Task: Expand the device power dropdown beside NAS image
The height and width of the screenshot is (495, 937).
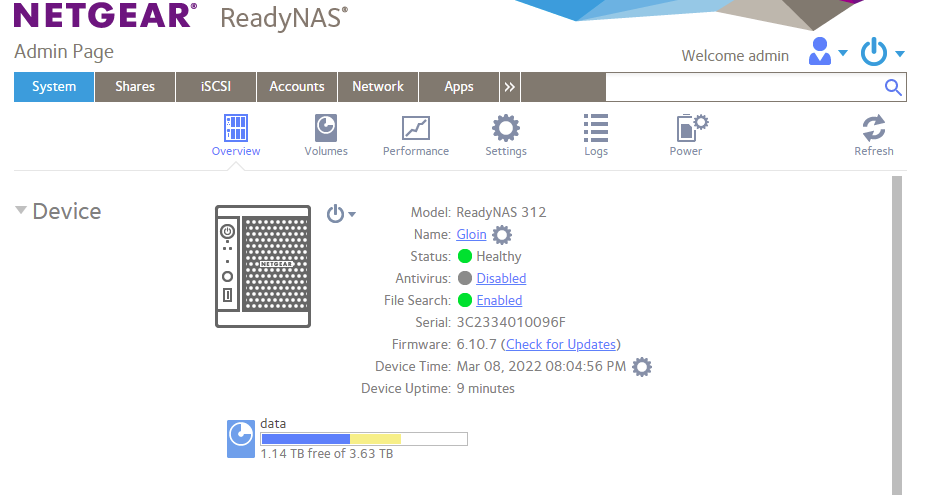Action: coord(341,214)
